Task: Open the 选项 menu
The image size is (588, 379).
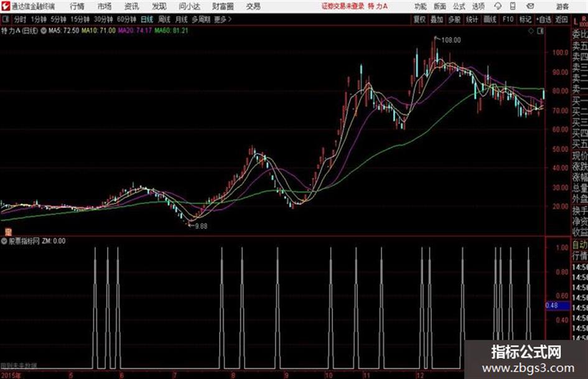Action: (x=478, y=6)
